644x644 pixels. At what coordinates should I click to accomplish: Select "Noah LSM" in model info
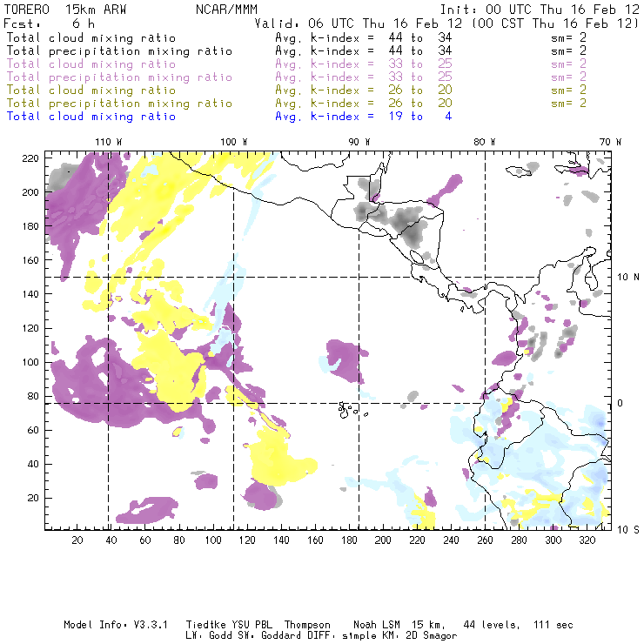point(376,625)
